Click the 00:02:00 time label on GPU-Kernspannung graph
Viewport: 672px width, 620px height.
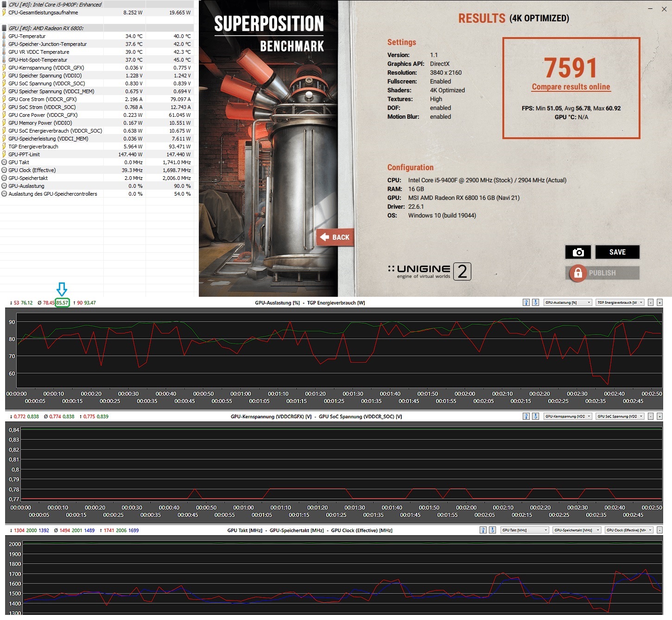click(466, 508)
